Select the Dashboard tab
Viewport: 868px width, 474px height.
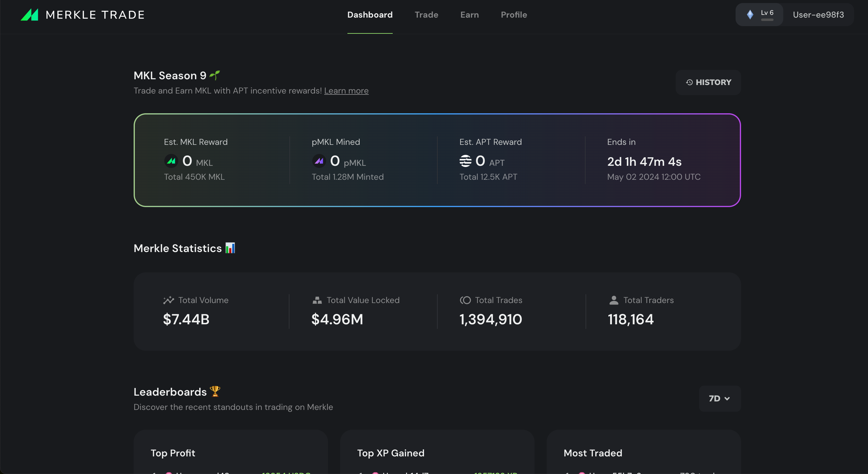[x=370, y=15]
